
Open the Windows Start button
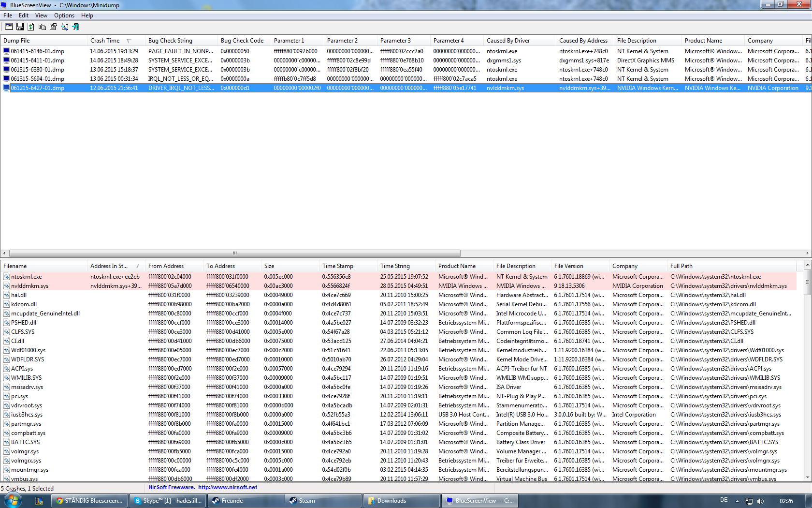12,500
